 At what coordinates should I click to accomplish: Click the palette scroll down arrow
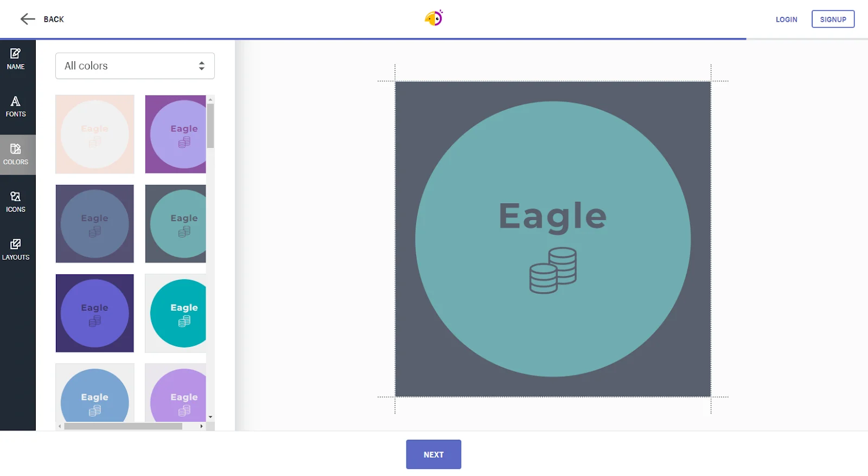tap(210, 417)
